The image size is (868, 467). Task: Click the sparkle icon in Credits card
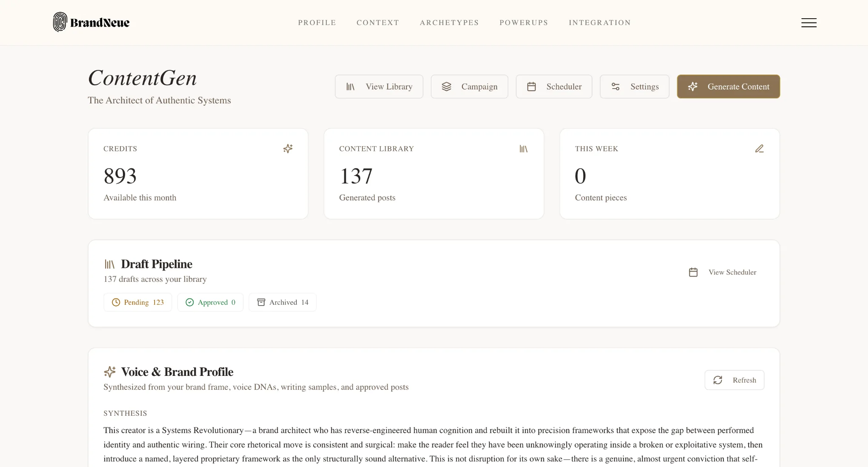click(x=288, y=149)
